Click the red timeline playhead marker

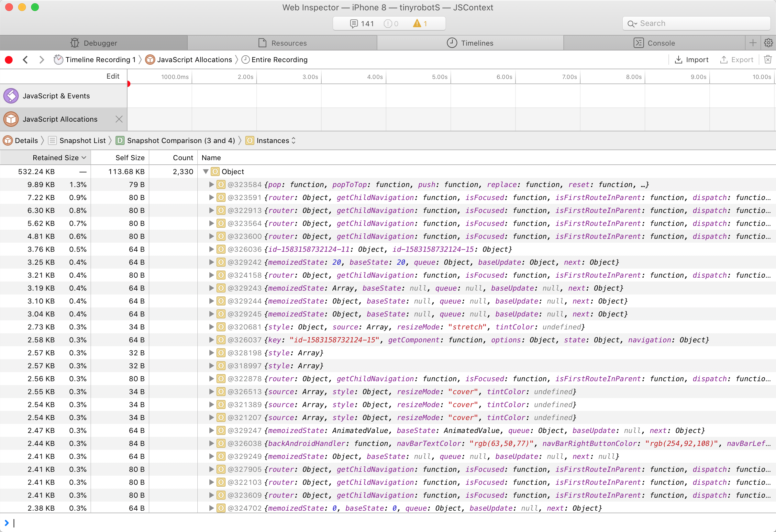click(128, 84)
